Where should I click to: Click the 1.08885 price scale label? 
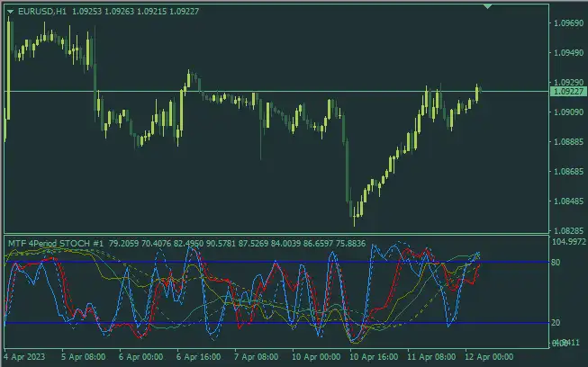[568, 141]
